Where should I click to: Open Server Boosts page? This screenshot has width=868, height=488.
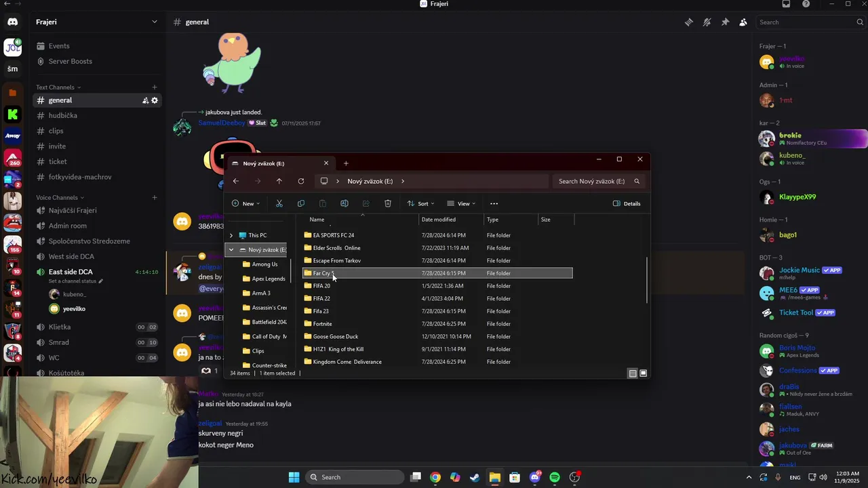click(x=96, y=61)
